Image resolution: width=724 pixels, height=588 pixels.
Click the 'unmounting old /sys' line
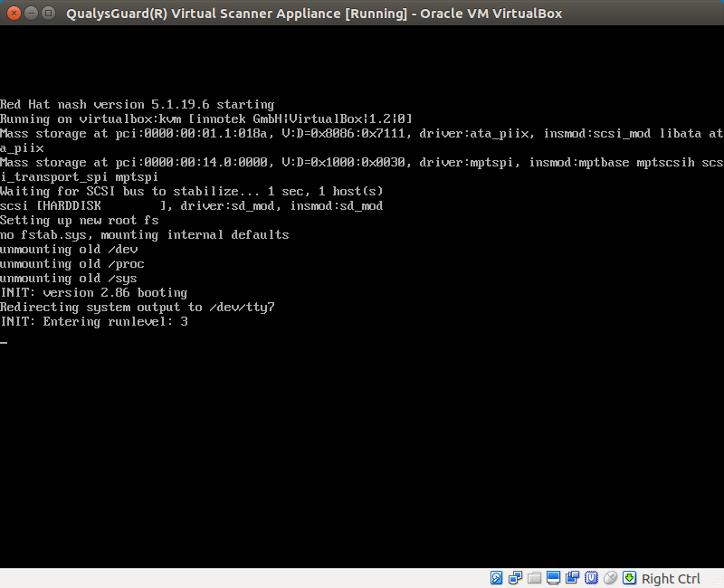(x=69, y=279)
